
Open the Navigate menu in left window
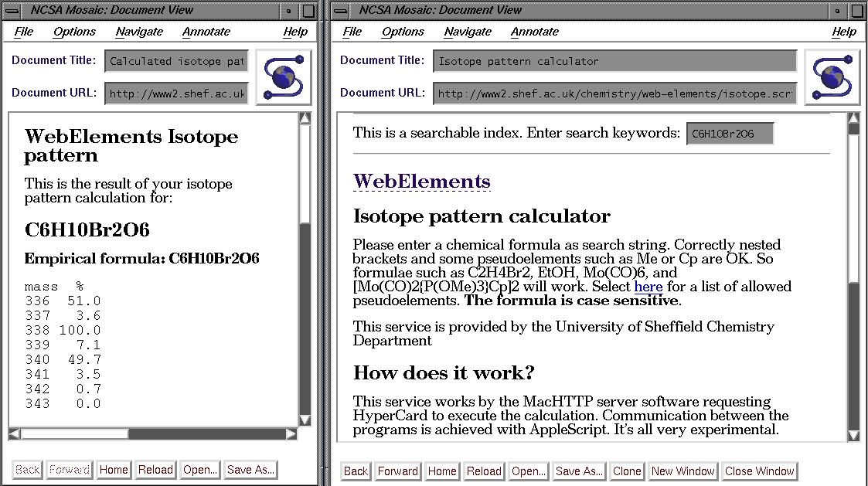pos(139,32)
